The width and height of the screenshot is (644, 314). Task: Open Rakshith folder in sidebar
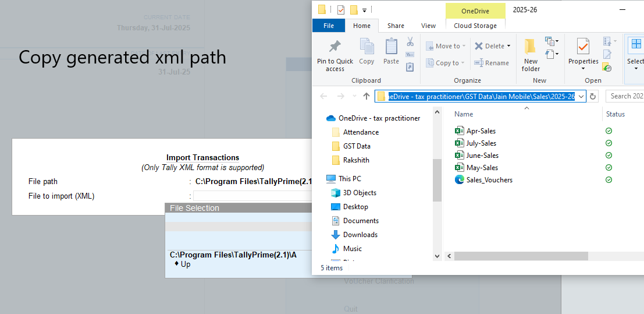click(x=350, y=160)
